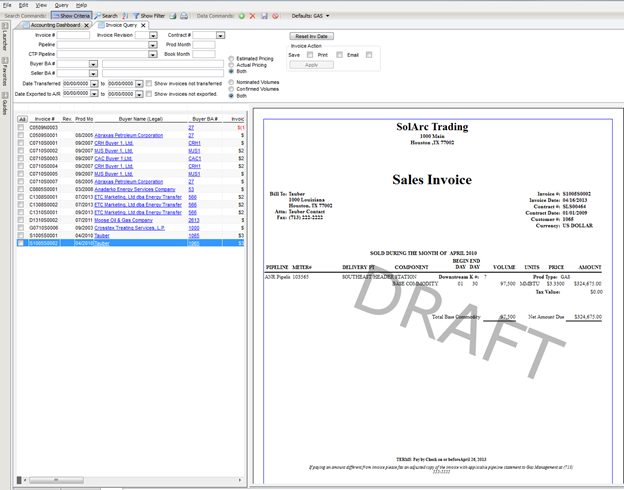Click the red cancel circle icon
This screenshot has height=490, width=624.
[275, 16]
